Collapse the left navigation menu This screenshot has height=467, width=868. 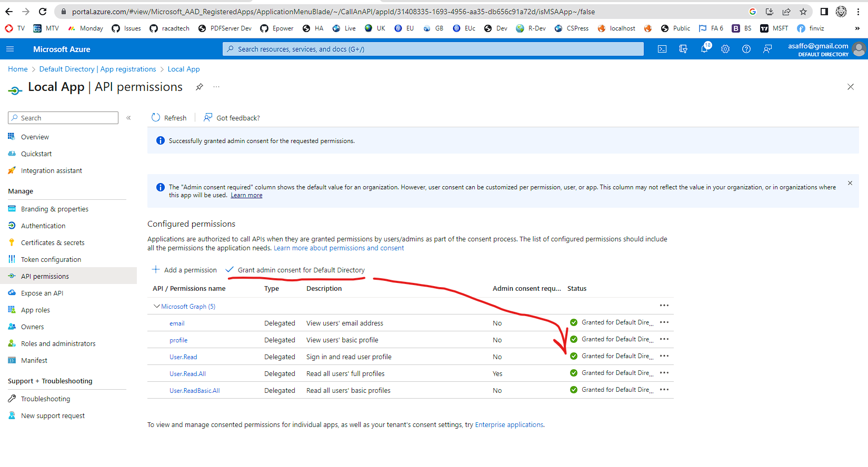coord(128,118)
